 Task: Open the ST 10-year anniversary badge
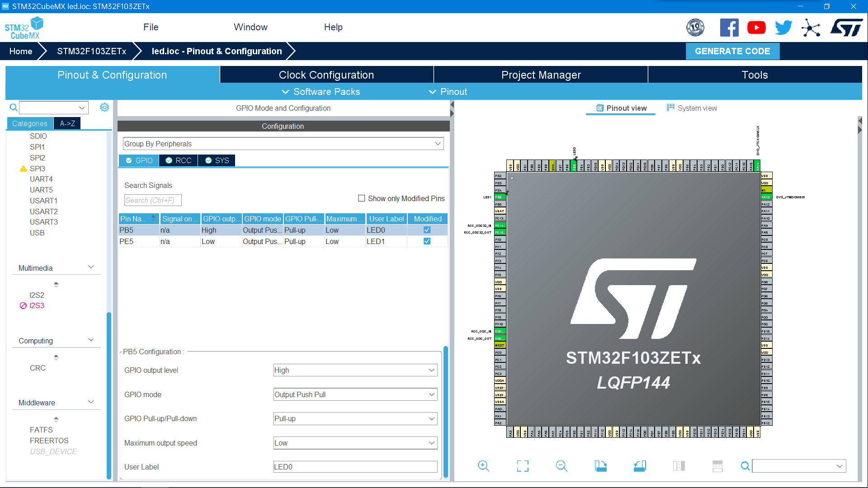(x=695, y=28)
